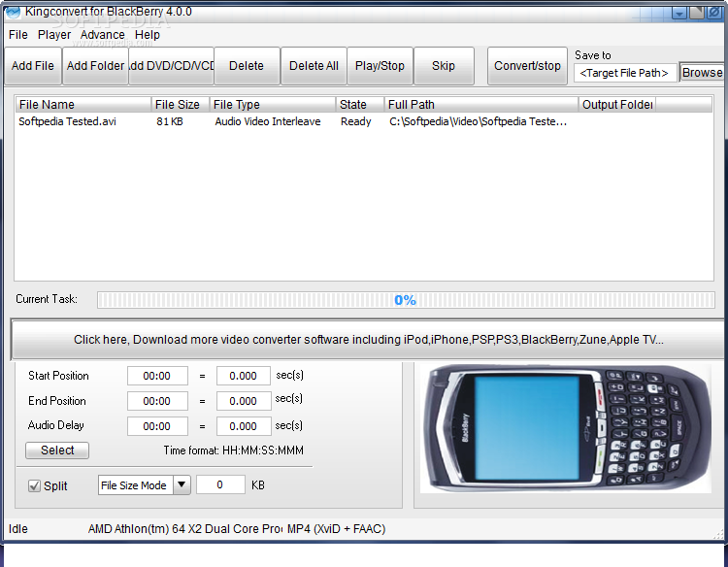Screen dimensions: 728x567
Task: Click the MP4 (XviD + FAAC) status text
Action: (337, 529)
